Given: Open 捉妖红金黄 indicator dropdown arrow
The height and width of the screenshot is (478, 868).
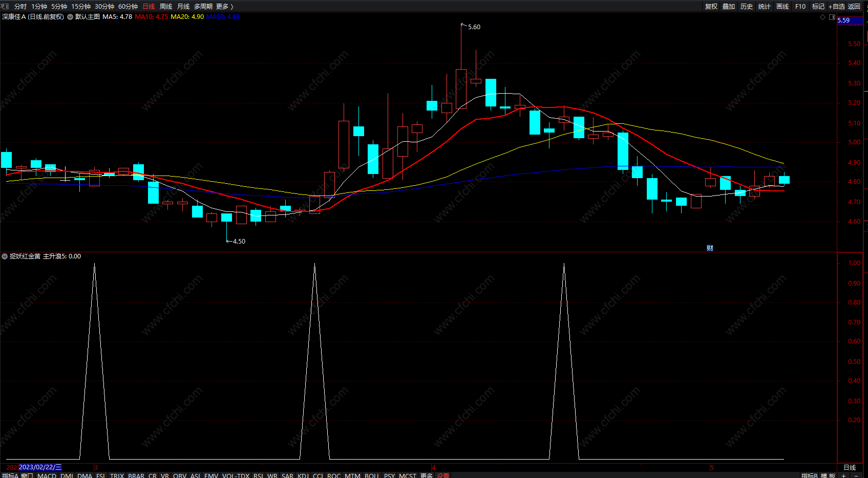Looking at the screenshot, I should point(5,256).
